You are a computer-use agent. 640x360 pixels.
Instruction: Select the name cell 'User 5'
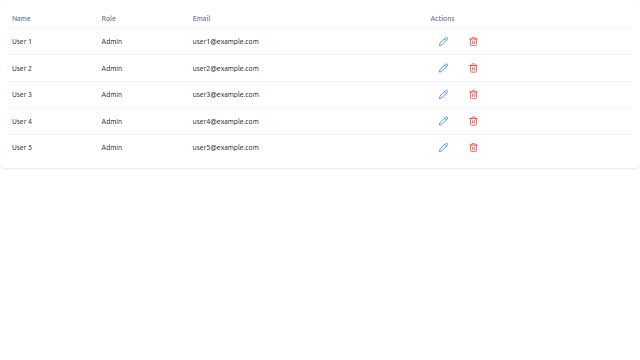pyautogui.click(x=22, y=147)
